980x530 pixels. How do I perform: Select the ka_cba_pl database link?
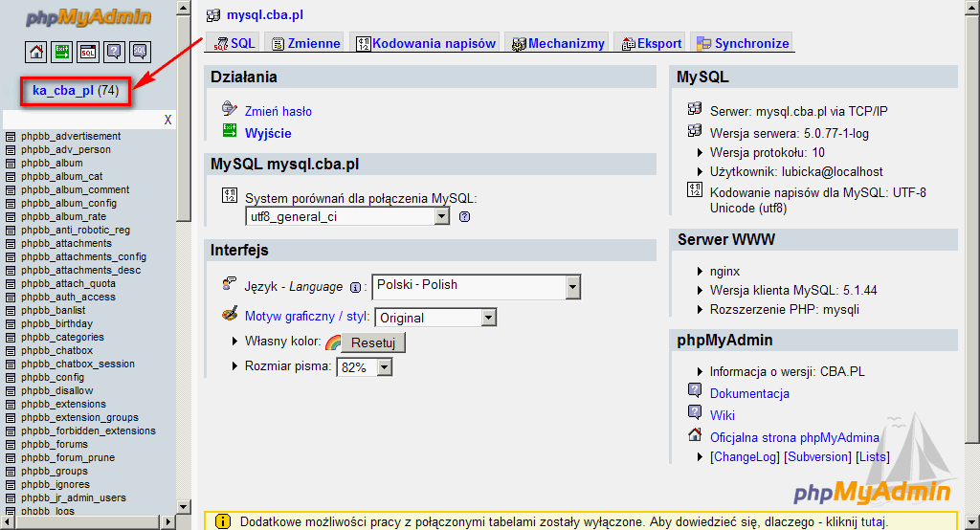coord(63,91)
